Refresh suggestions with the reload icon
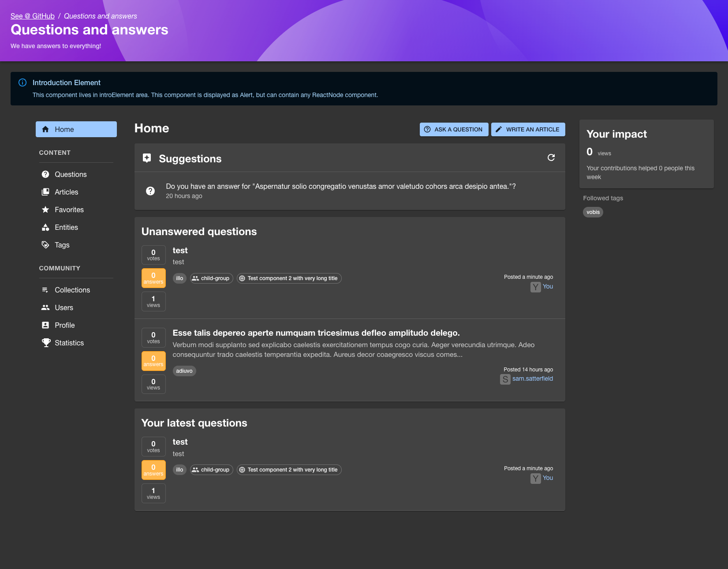Viewport: 728px width, 569px height. (x=551, y=157)
